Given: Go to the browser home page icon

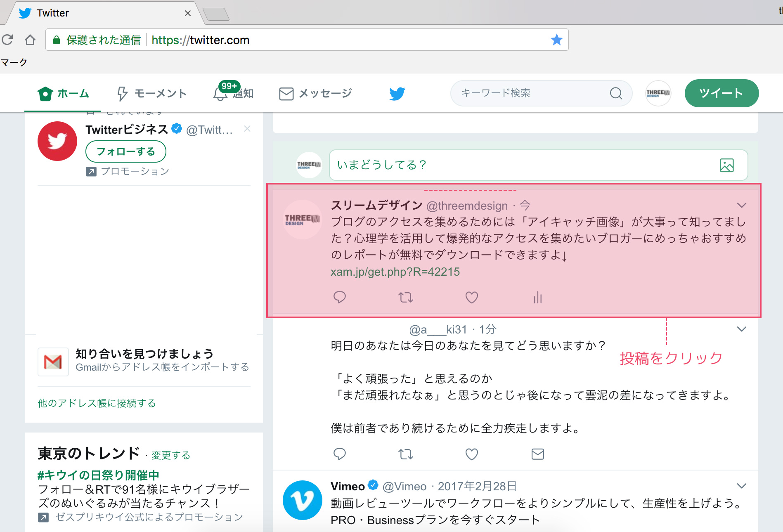Looking at the screenshot, I should 30,40.
